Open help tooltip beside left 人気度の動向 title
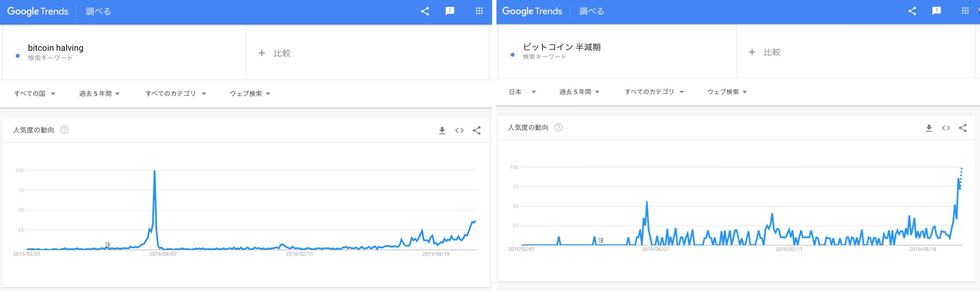This screenshot has height=291, width=980. pyautogui.click(x=65, y=130)
